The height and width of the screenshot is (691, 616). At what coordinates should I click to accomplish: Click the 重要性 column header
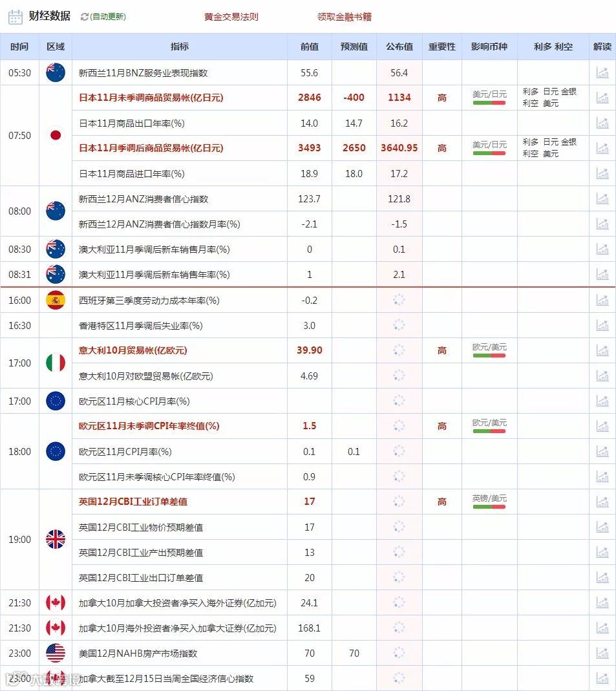point(442,47)
